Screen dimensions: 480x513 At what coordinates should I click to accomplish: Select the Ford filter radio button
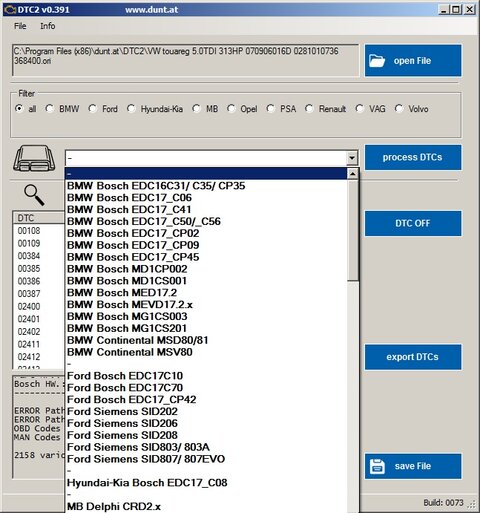pyautogui.click(x=93, y=109)
